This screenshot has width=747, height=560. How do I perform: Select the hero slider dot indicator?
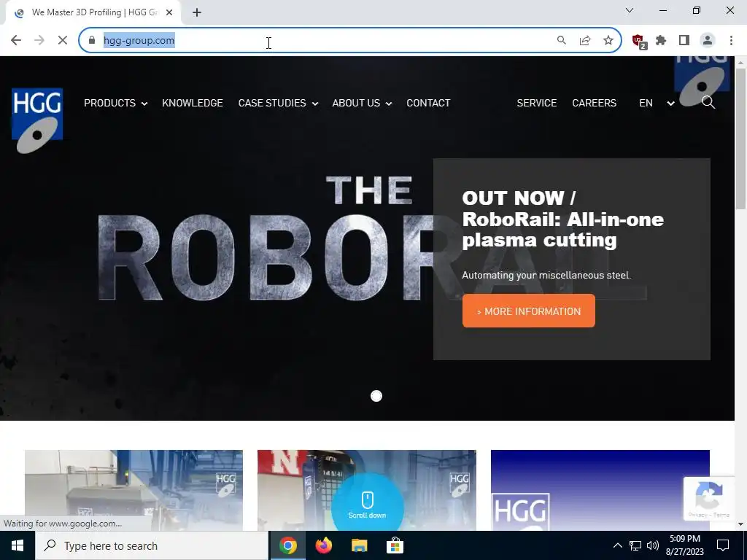(x=376, y=396)
